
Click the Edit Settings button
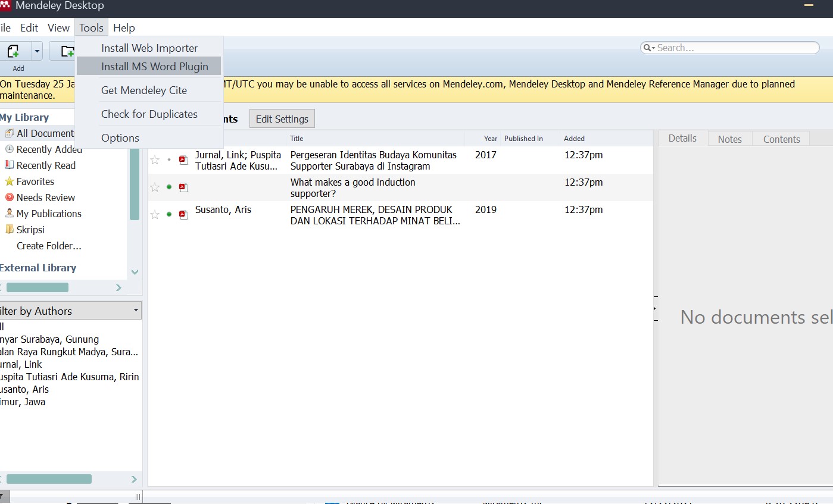[x=282, y=119]
